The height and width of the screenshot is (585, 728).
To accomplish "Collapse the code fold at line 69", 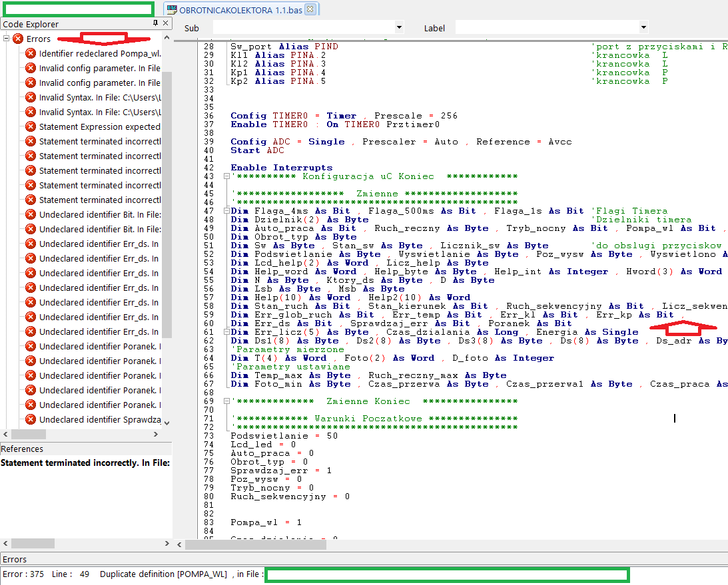I will tap(226, 401).
